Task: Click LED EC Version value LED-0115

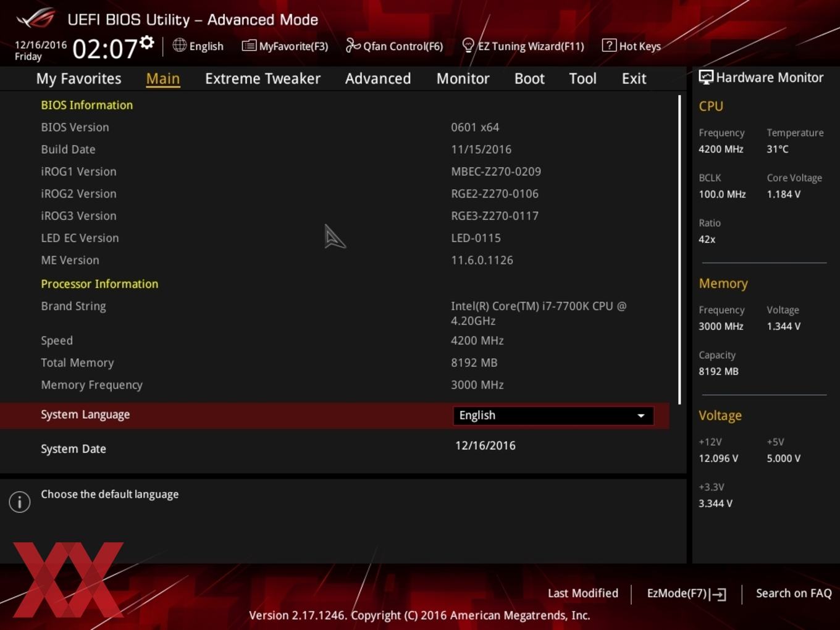Action: [x=476, y=238]
